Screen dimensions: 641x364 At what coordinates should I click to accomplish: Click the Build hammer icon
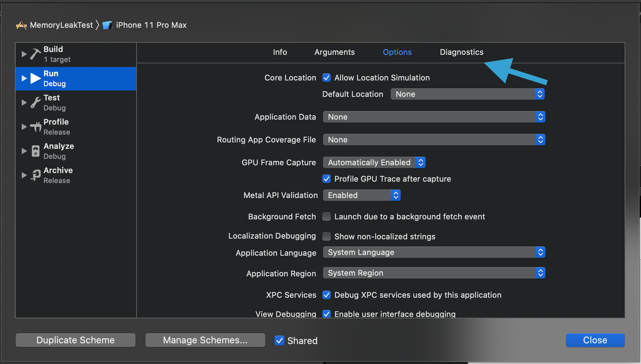click(x=35, y=54)
